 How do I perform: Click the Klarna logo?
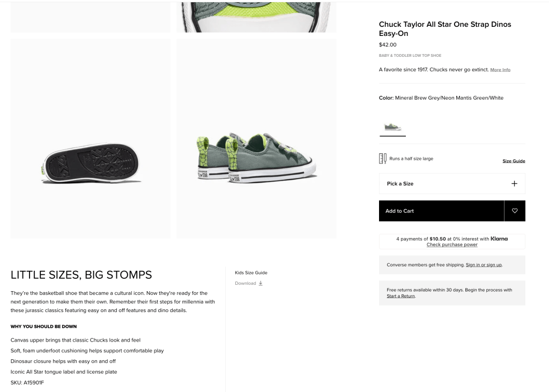point(499,239)
